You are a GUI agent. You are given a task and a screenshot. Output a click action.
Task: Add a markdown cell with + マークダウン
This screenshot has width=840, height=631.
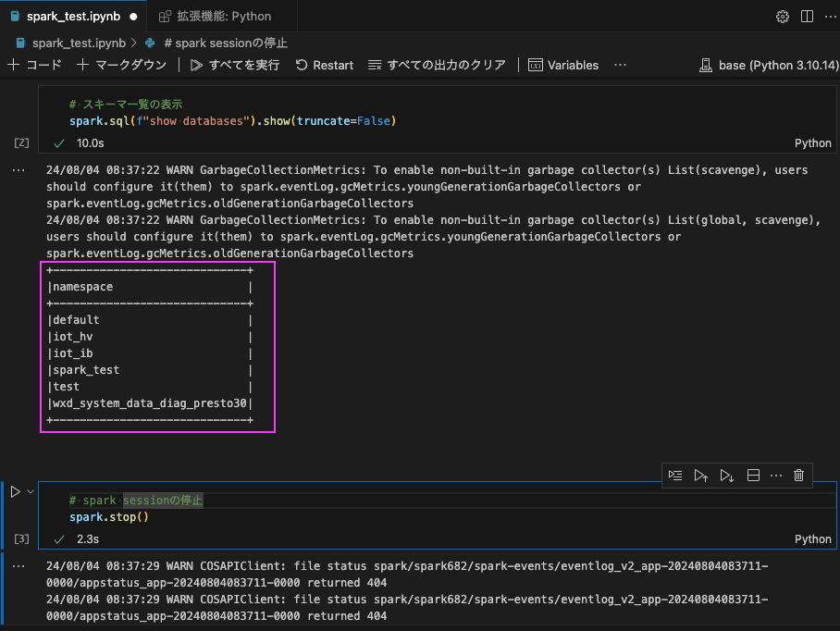point(121,66)
